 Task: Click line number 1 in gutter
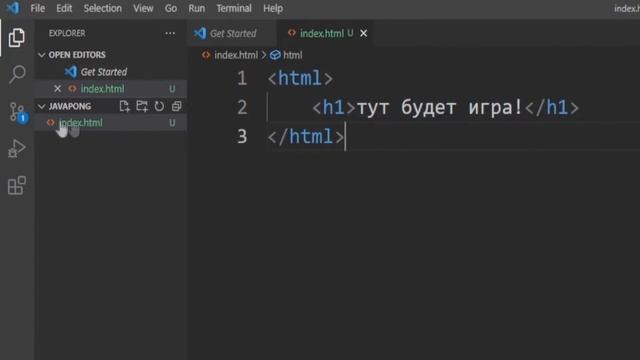click(242, 78)
